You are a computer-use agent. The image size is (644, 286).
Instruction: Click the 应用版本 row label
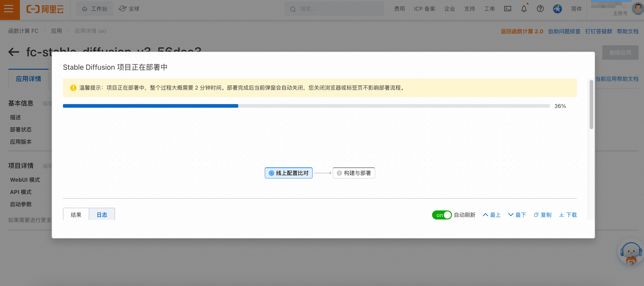click(21, 142)
